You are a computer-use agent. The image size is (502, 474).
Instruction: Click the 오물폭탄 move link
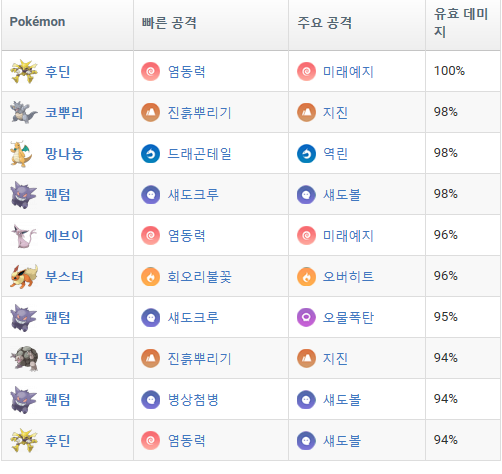(x=348, y=318)
